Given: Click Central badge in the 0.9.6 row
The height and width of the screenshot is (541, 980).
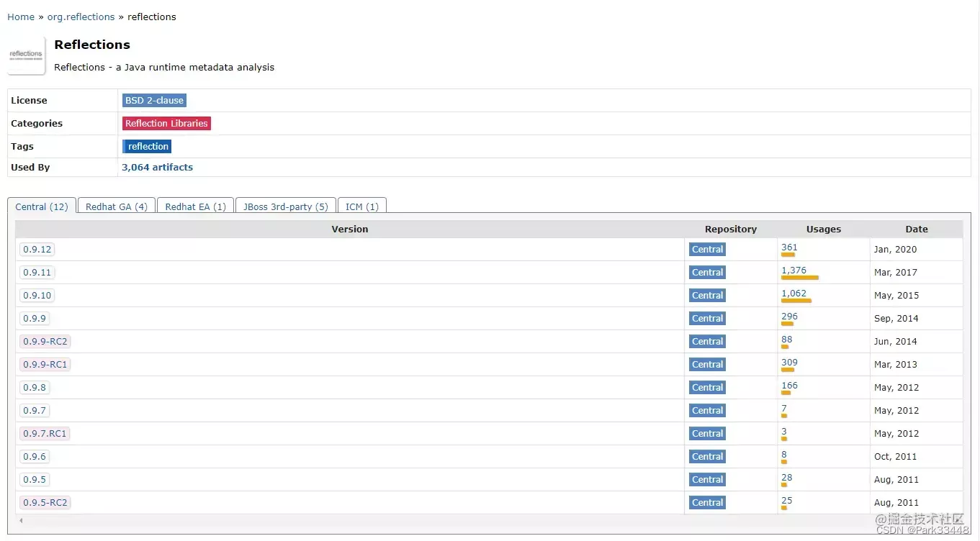Looking at the screenshot, I should point(707,457).
